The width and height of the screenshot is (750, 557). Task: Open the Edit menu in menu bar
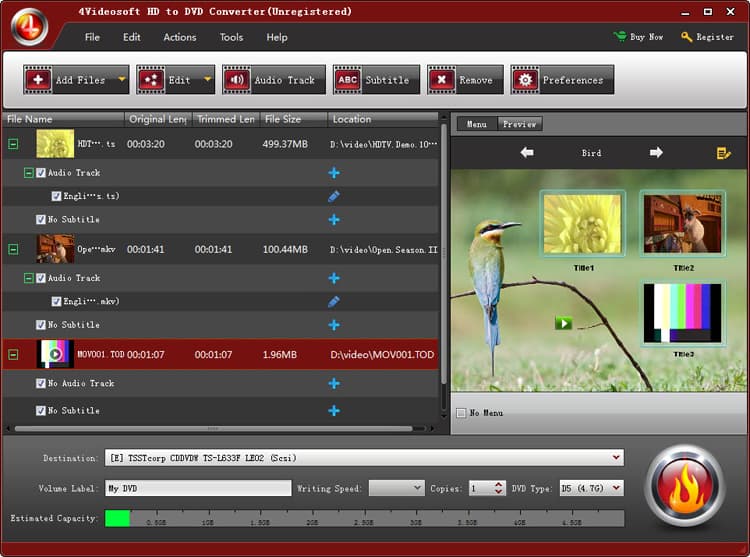[132, 37]
